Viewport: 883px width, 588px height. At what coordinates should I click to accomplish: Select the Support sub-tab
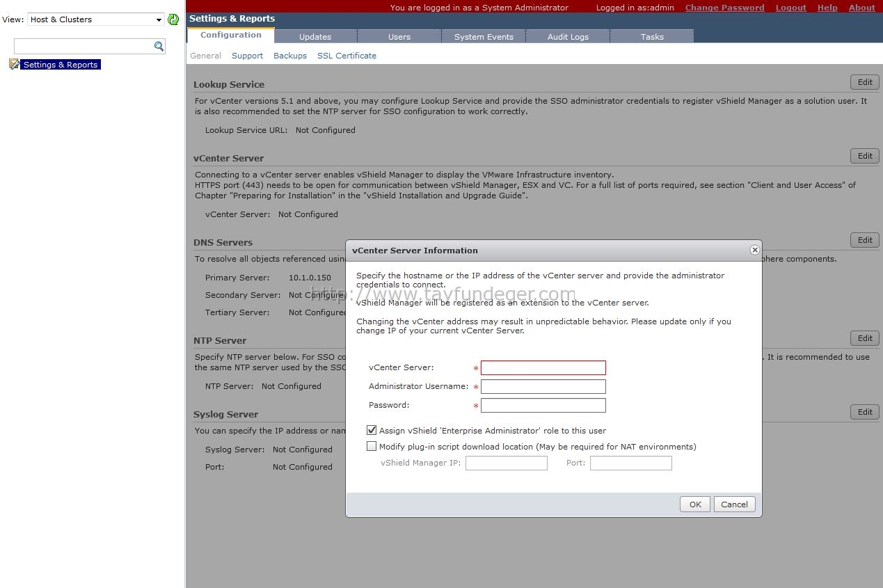tap(247, 56)
